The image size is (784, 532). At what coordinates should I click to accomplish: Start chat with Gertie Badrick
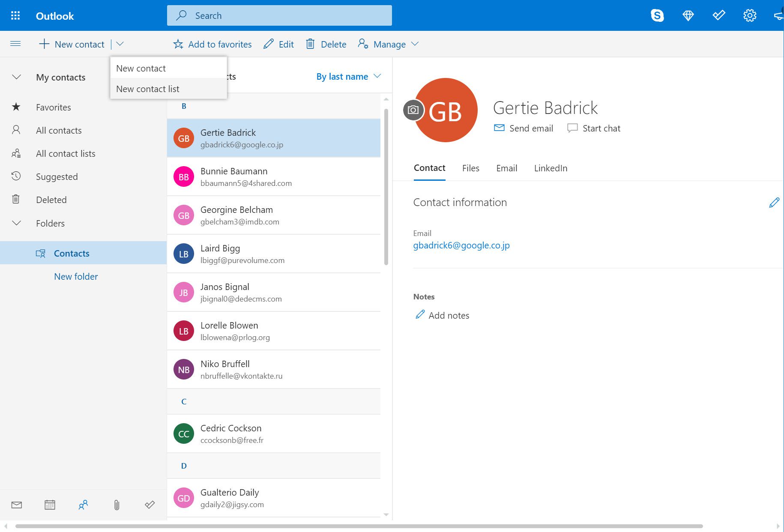point(593,128)
